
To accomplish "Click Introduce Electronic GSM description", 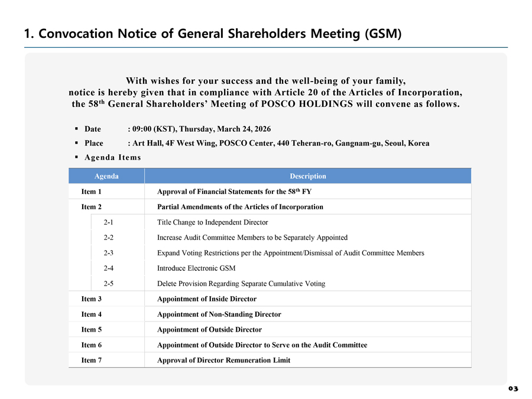I will click(x=196, y=268).
